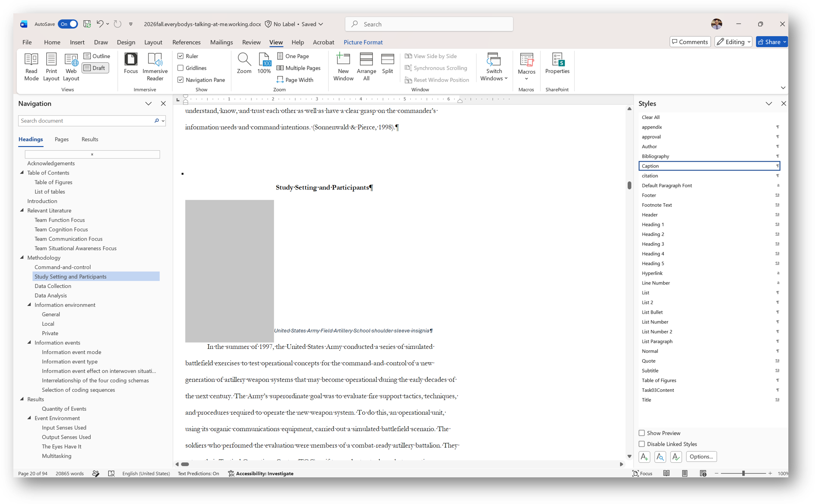Choose Multiple Pages zoom
Image resolution: width=815 pixels, height=504 pixels.
298,68
